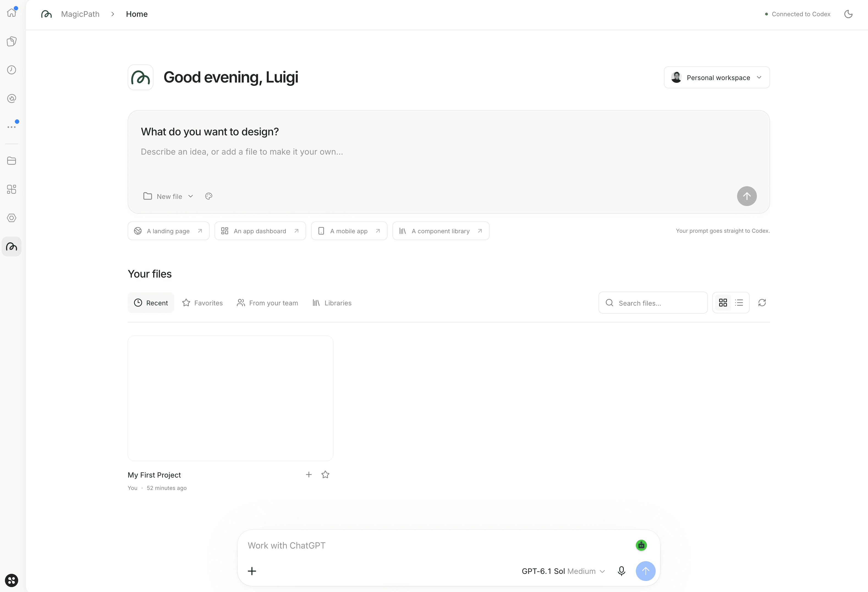
Task: Switch files to list view
Action: point(739,303)
